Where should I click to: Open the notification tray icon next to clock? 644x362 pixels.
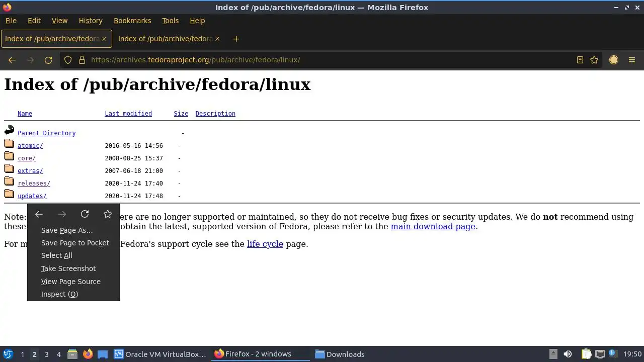tap(613, 354)
